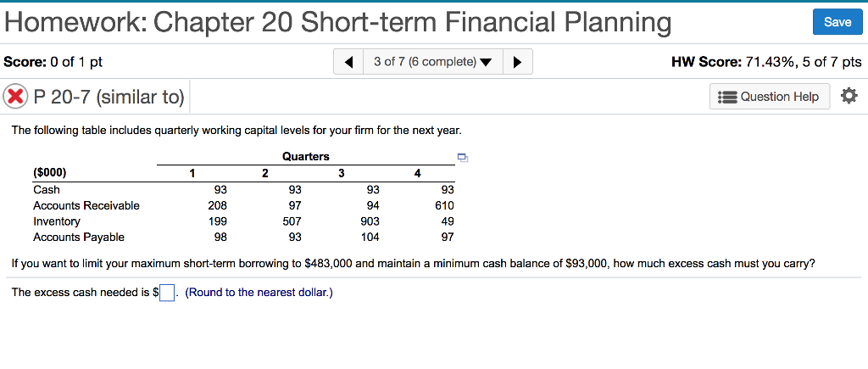Click the blue Save button
This screenshot has height=369, width=868.
click(837, 22)
